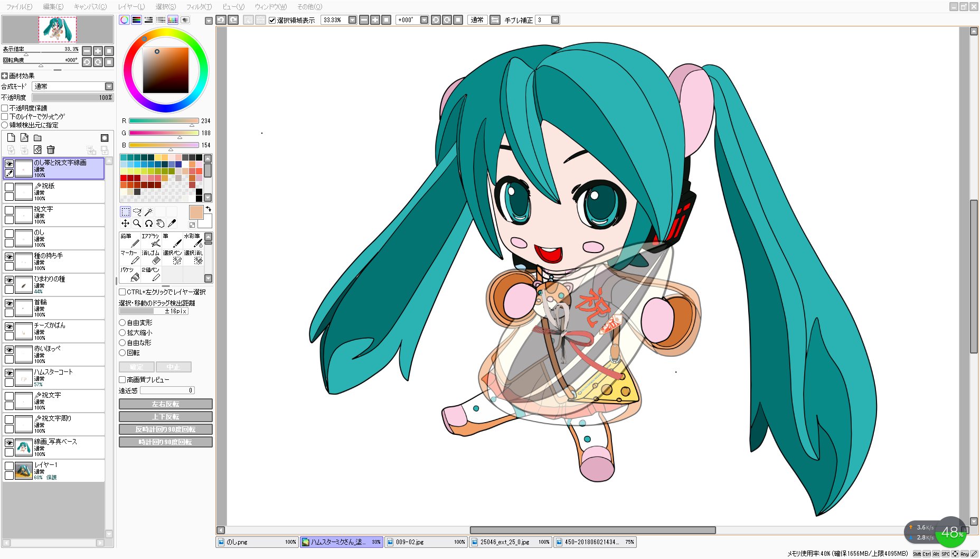980x559 pixels.
Task: Open the レイヤー(L) menu
Action: [131, 7]
